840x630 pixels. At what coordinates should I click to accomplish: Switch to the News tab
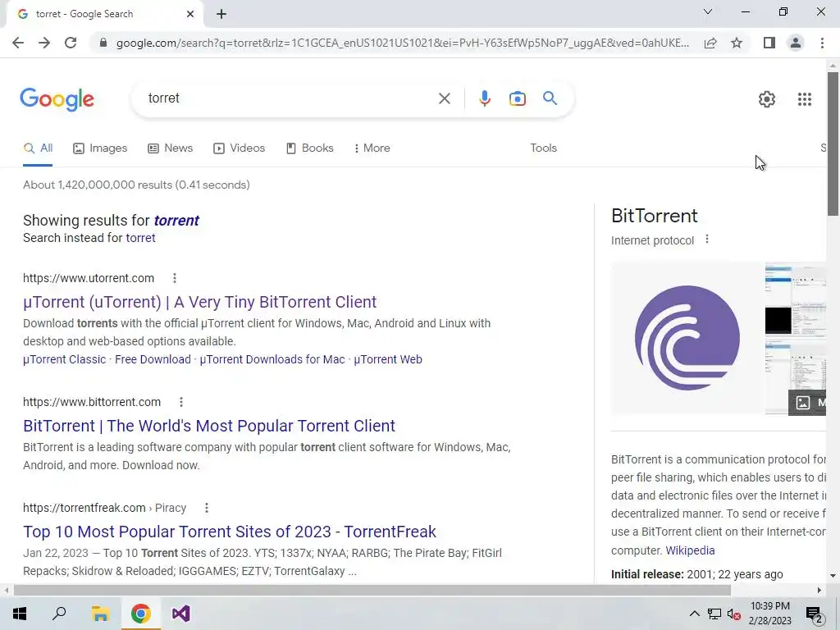(170, 148)
